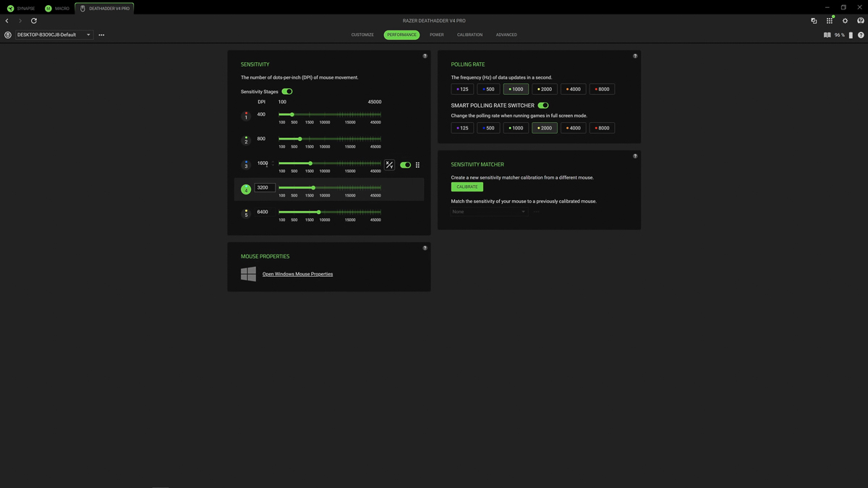868x488 pixels.
Task: Open the DESKTOP-B3O9CJ8-Default profile dropdown
Action: tap(54, 35)
